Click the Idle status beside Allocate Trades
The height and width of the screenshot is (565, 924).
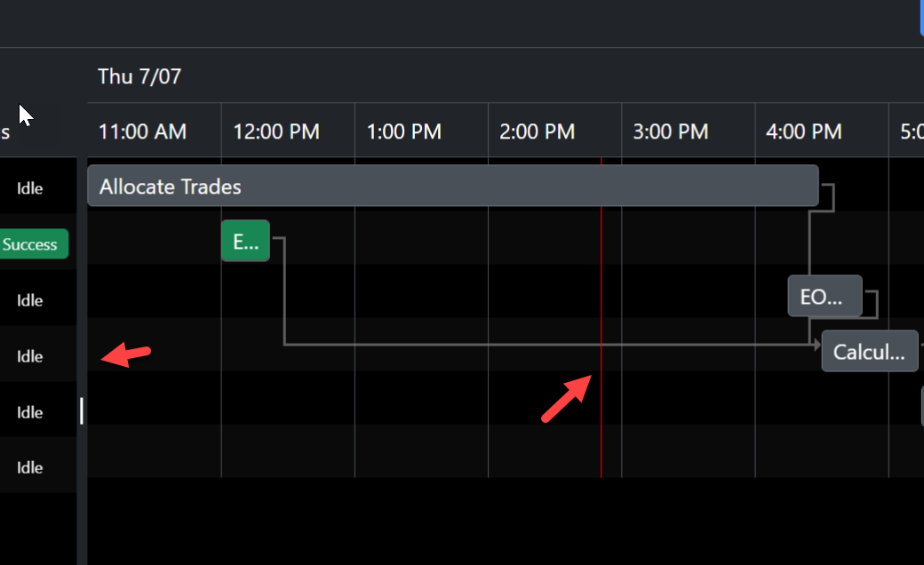29,188
